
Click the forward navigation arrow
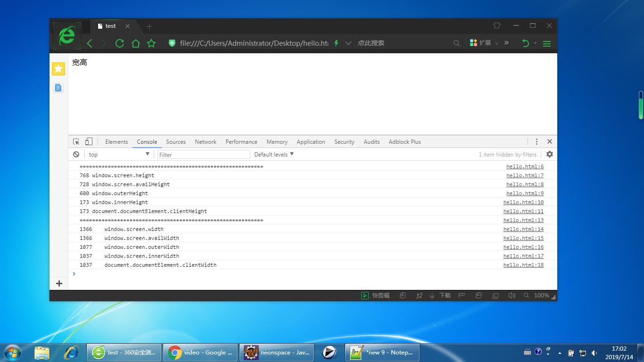pos(104,43)
